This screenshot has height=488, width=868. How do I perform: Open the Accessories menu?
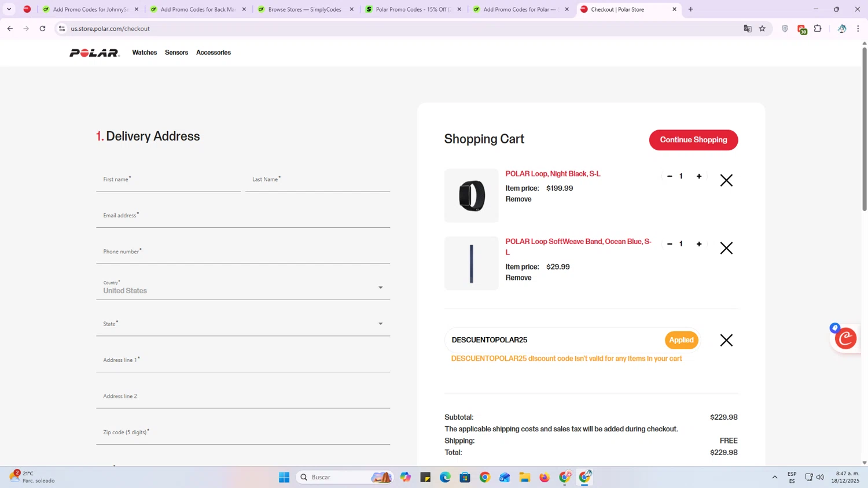(x=214, y=53)
